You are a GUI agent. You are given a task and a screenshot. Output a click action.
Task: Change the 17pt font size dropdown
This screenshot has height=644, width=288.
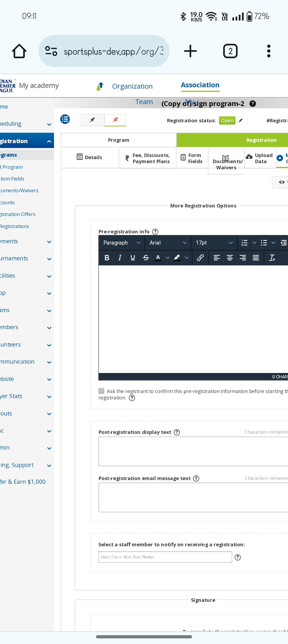[214, 243]
